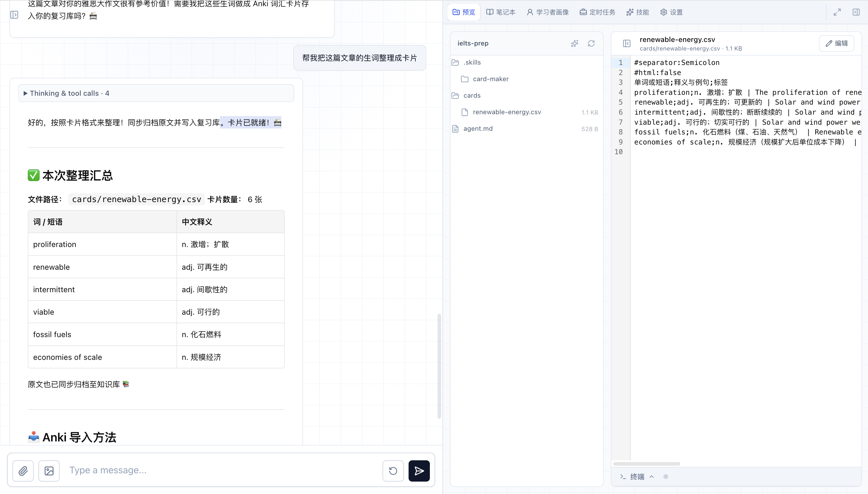Click the expand fullscreen arrows icon
Screen dimensions: 868x494
coord(837,12)
